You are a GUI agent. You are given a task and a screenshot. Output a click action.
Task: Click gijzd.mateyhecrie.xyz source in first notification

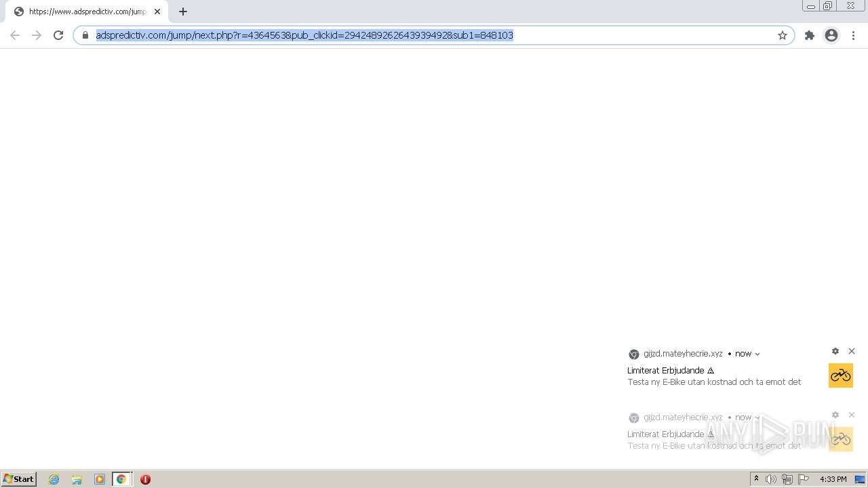click(683, 354)
